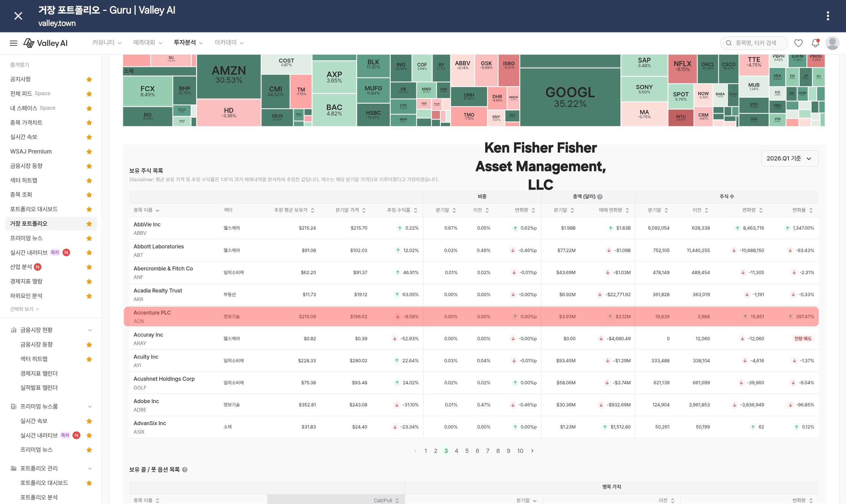Open the AbbVie Inc stock row

tap(474, 228)
